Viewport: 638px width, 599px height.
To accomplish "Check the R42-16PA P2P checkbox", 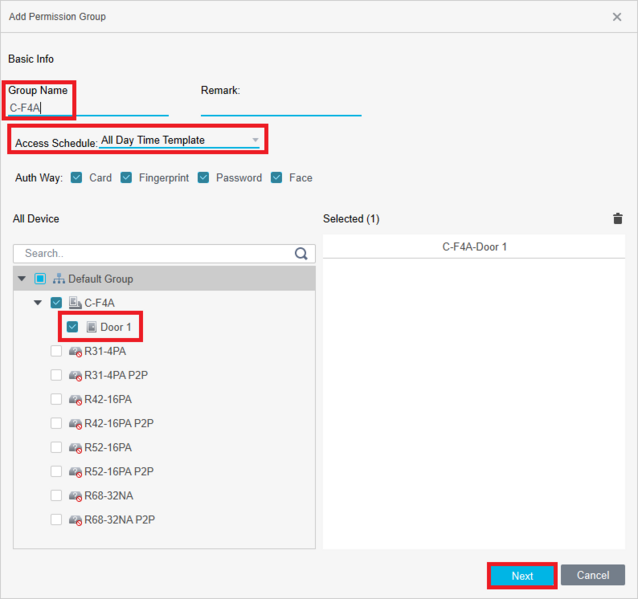I will (x=56, y=423).
